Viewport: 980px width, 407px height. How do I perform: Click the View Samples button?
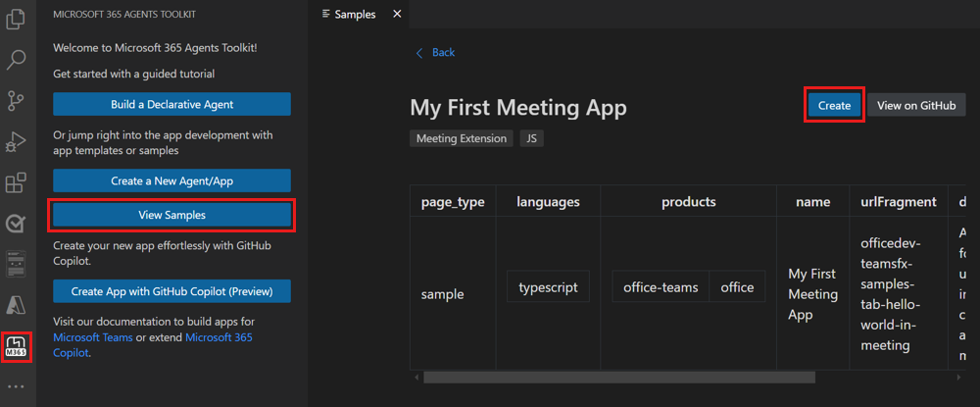coord(171,215)
